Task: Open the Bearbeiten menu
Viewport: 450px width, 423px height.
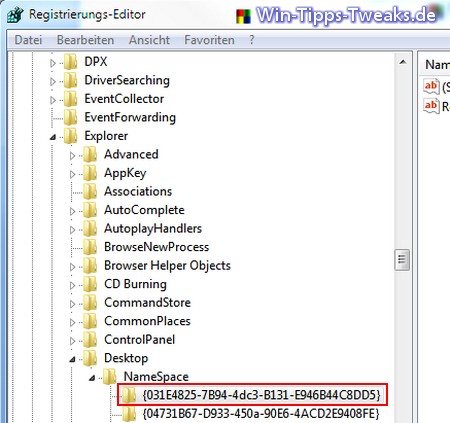Action: pos(85,40)
